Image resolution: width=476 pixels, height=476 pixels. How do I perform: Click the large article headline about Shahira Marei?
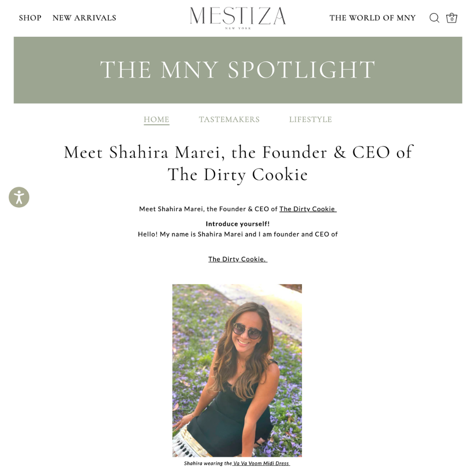point(238,163)
